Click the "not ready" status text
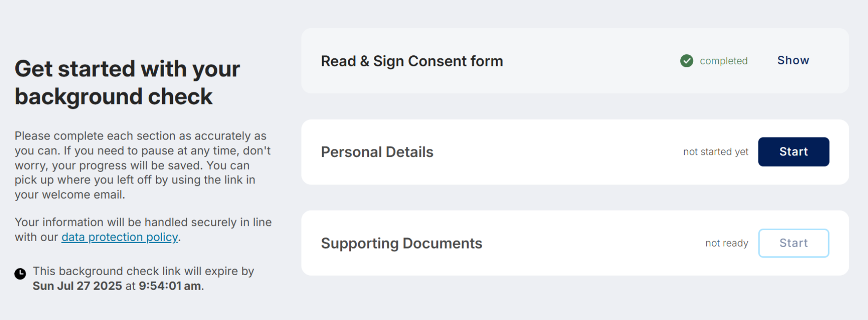 726,243
